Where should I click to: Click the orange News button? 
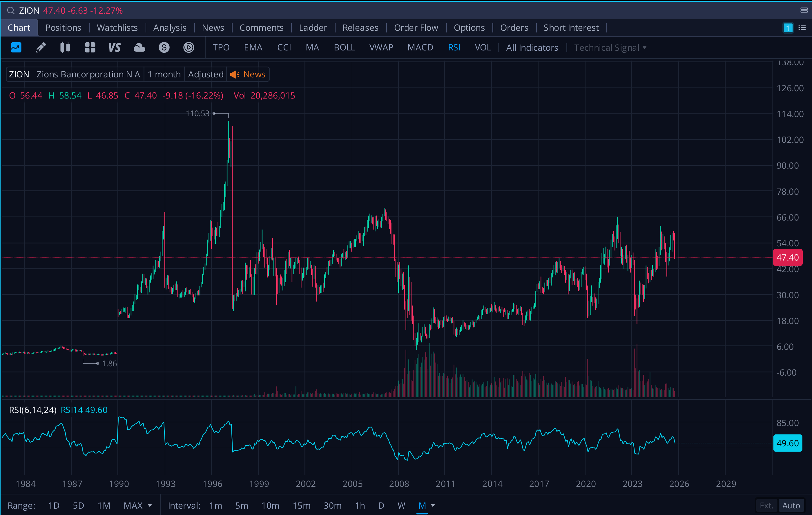point(248,74)
